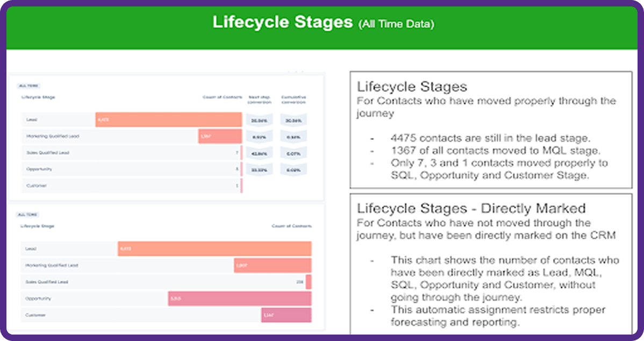Click the Customer bar in the second chart
Viewport: 644px width, 341px height.
tap(287, 315)
